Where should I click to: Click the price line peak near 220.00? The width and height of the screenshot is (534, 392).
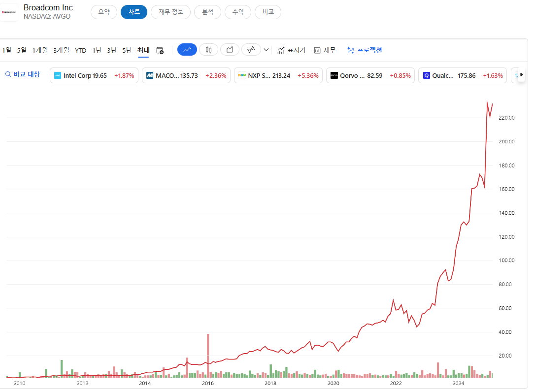[x=487, y=101]
